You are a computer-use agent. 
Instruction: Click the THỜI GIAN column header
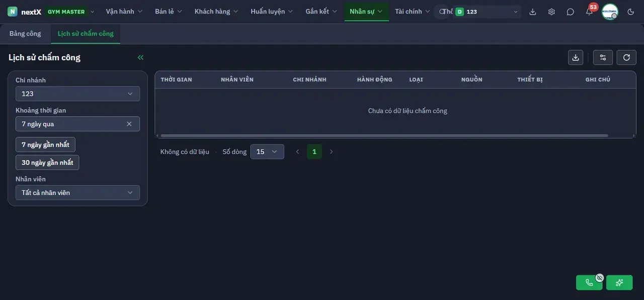click(176, 80)
